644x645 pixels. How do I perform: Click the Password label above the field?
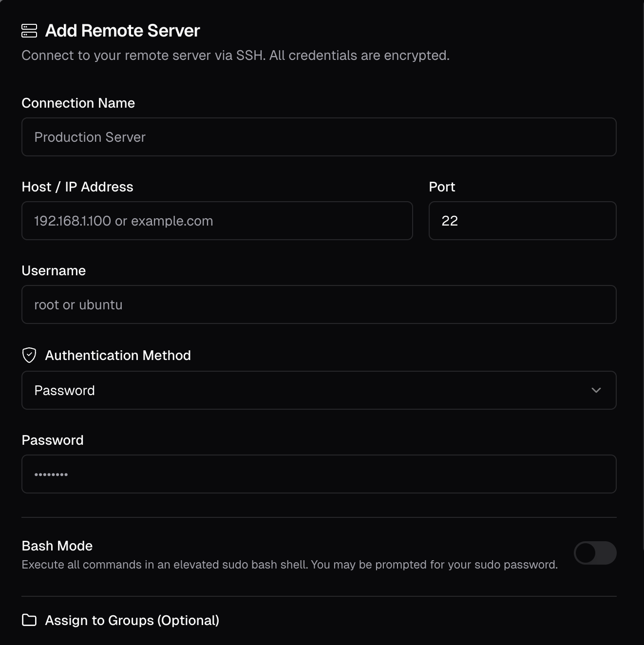[x=53, y=440]
